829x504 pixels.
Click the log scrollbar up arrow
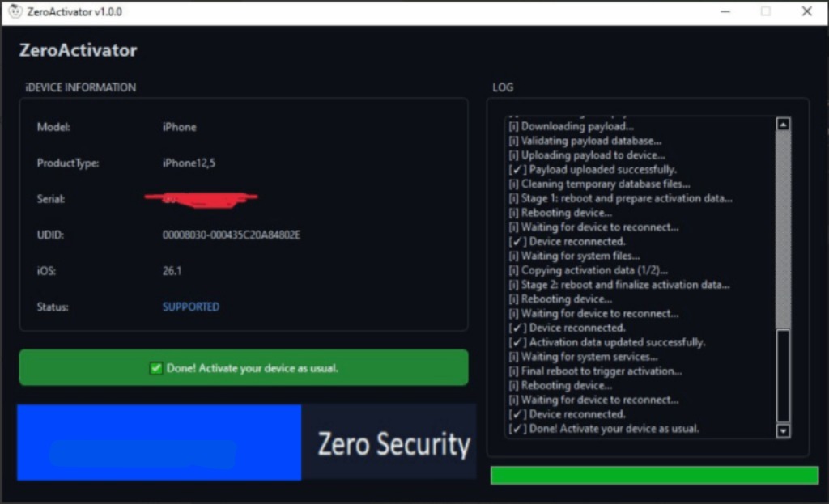coord(783,125)
